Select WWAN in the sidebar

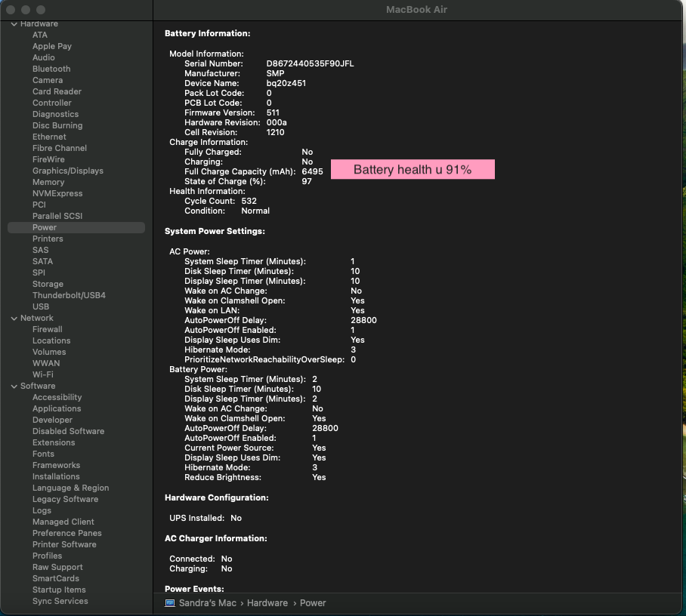coord(46,364)
